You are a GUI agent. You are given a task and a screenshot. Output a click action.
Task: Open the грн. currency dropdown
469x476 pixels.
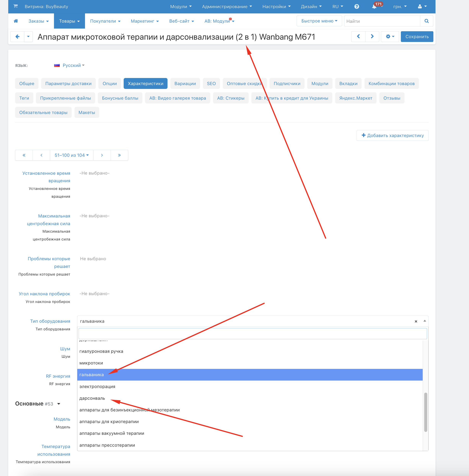400,7
